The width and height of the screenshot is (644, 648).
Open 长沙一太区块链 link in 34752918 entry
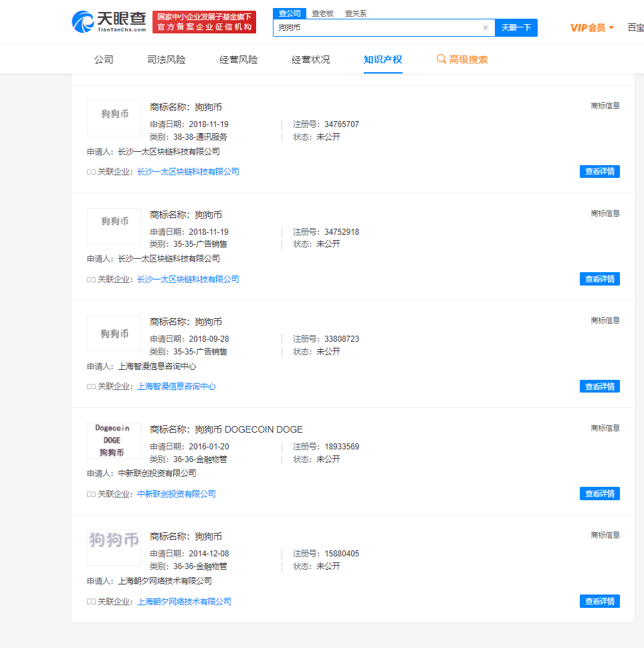[188, 280]
